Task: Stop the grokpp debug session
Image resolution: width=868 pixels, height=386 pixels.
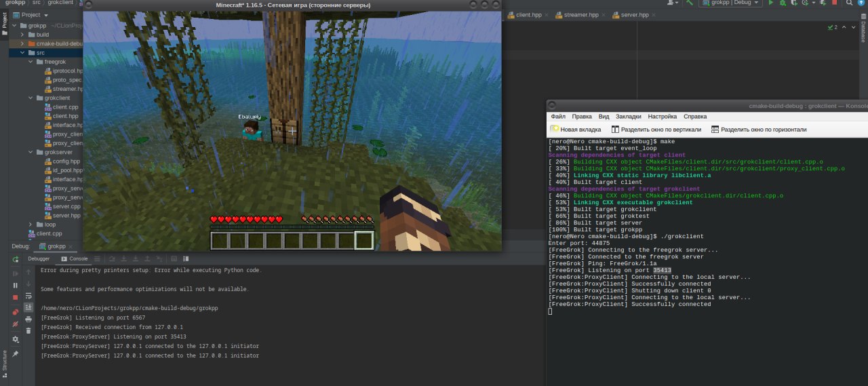Action: (x=16, y=297)
